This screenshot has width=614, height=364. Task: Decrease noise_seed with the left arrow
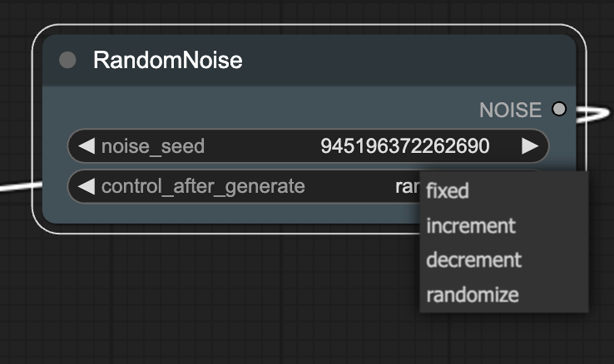[87, 146]
